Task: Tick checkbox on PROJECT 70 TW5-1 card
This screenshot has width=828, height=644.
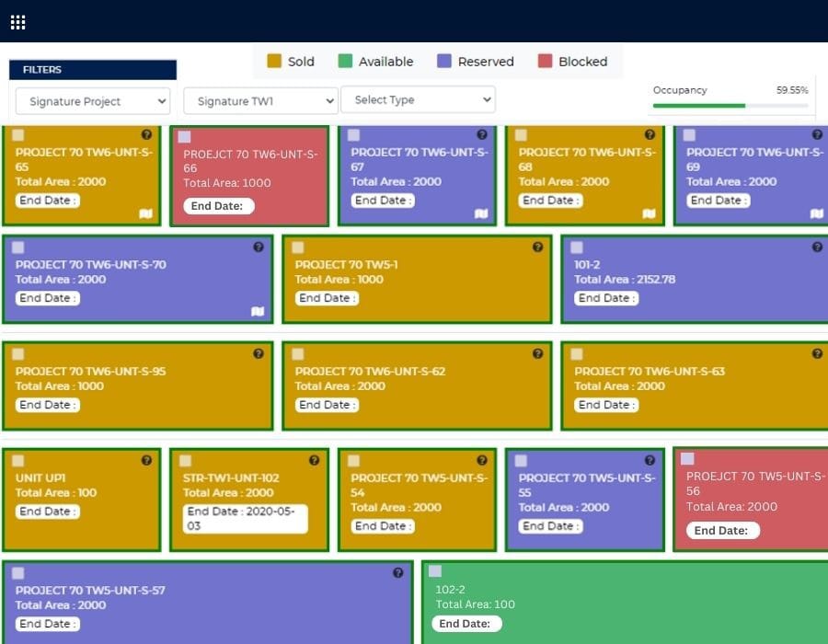Action: pos(297,247)
